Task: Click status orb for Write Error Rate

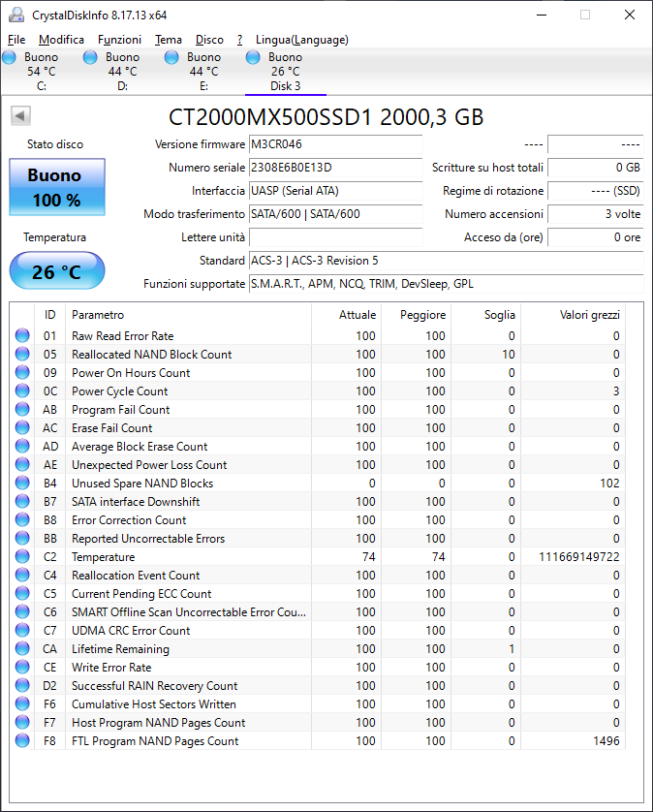Action: pyautogui.click(x=22, y=667)
